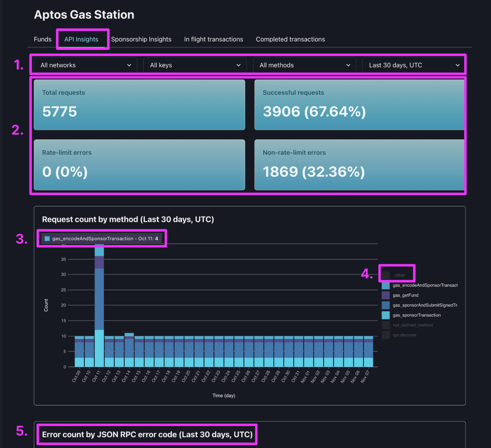This screenshot has height=448, width=491.
Task: Open the Funds tab
Action: pos(43,39)
